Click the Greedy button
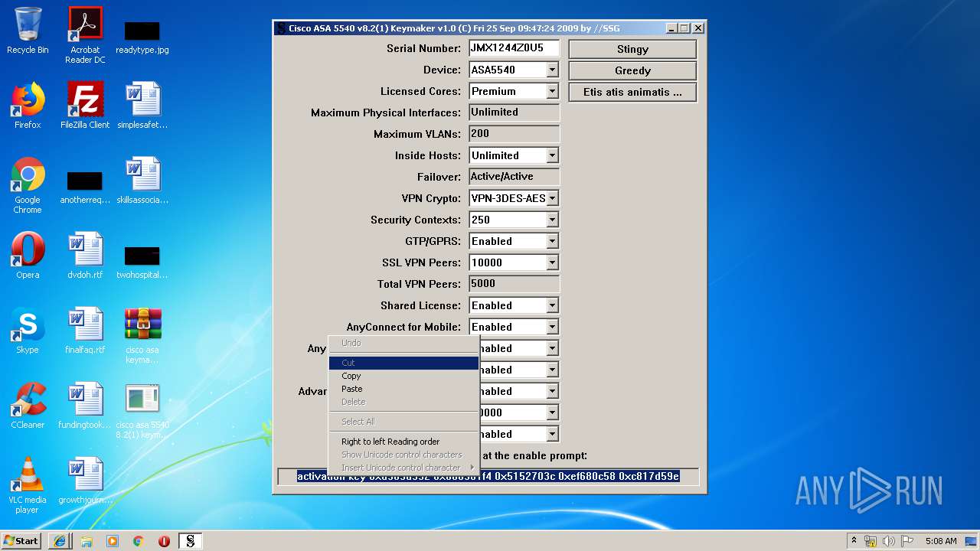 [632, 70]
